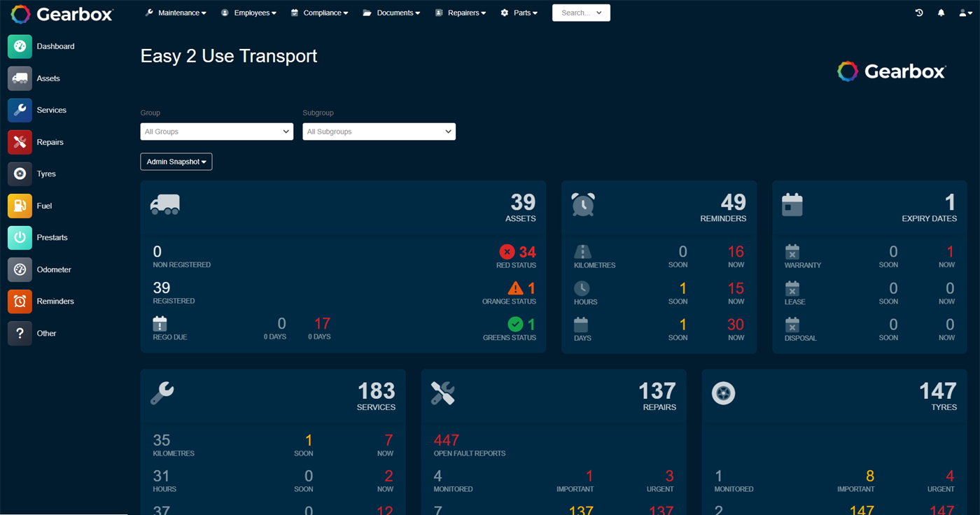Viewport: 980px width, 515px height.
Task: Open the Repairs icon in sidebar
Action: tap(20, 142)
